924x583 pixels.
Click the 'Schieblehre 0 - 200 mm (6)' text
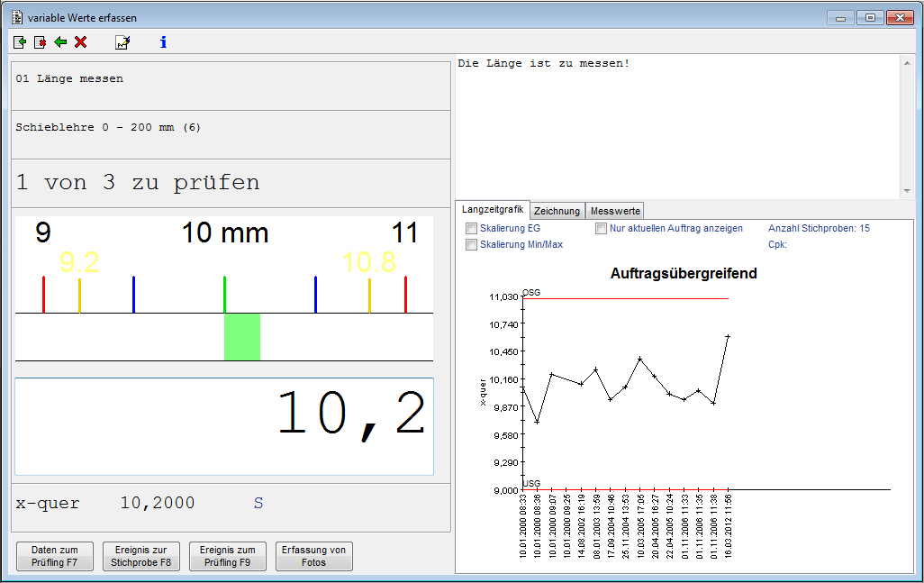108,127
